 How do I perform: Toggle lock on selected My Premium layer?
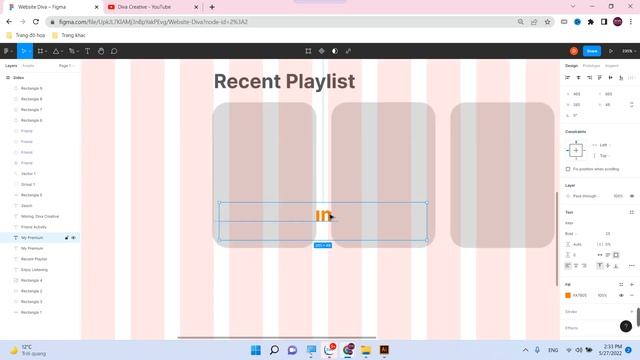(67, 238)
